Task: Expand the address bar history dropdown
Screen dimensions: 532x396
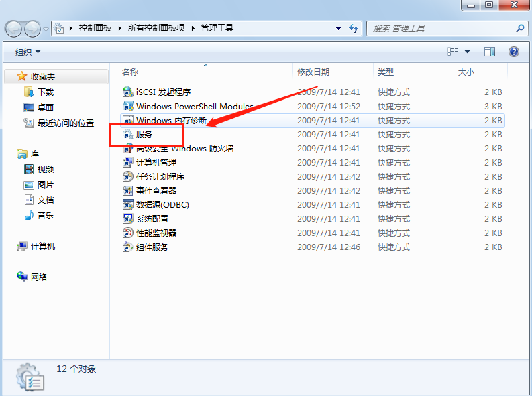Action: click(338, 28)
